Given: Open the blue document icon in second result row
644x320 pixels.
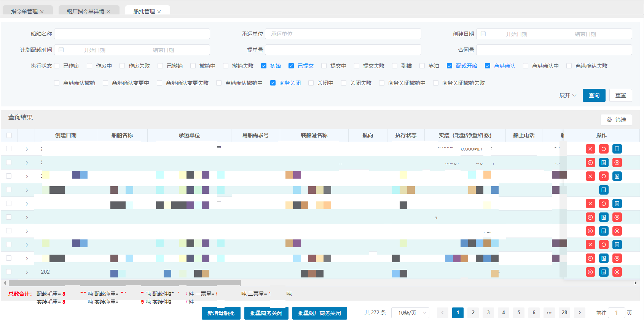Looking at the screenshot, I should [604, 163].
